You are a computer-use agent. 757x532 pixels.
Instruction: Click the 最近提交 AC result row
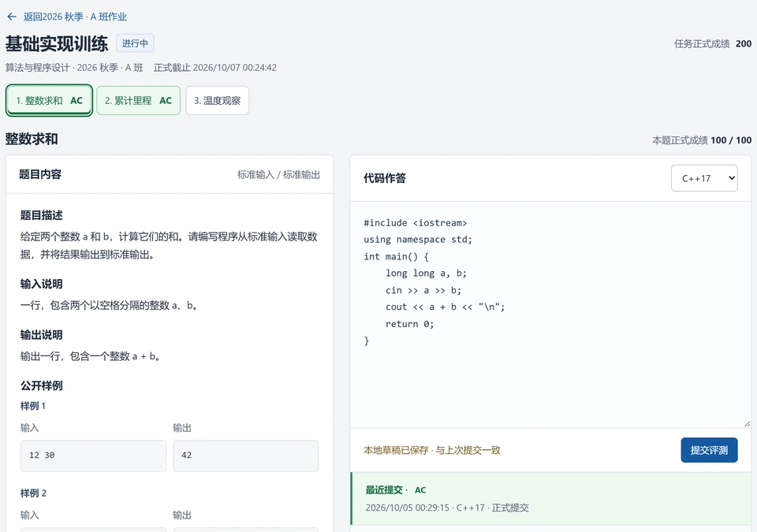(x=550, y=499)
